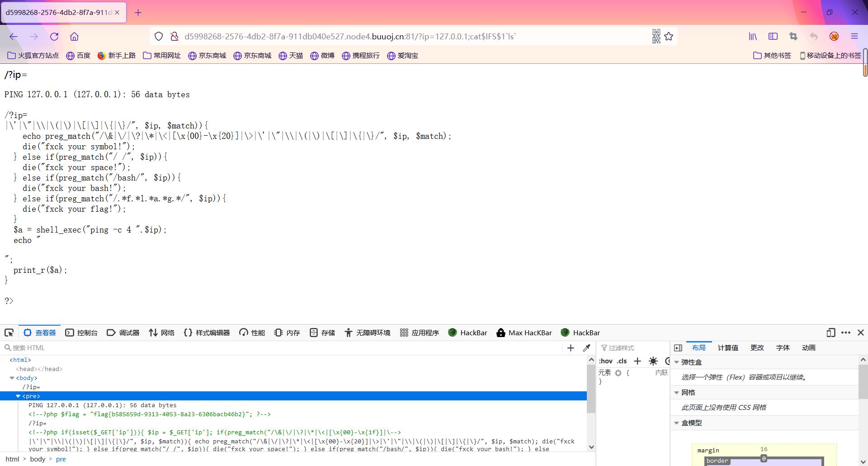
Task: Open devtools more options menu
Action: pyautogui.click(x=846, y=333)
